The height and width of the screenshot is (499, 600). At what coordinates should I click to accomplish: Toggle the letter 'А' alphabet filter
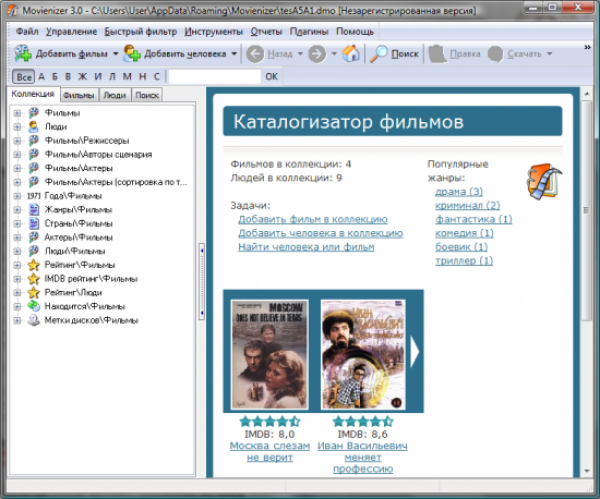[x=41, y=76]
